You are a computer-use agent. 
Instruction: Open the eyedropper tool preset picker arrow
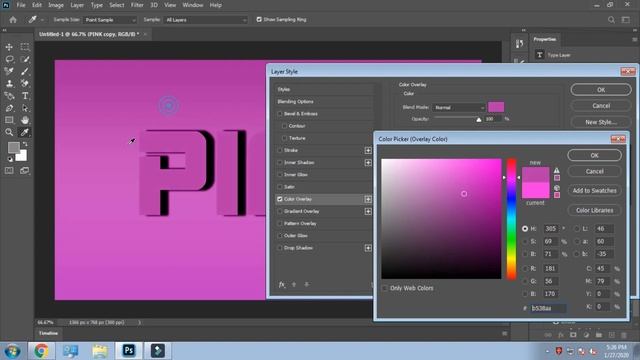(42, 20)
